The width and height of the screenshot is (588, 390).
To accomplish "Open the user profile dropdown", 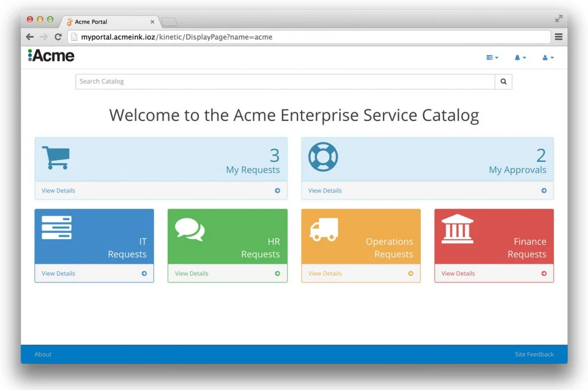I will (548, 58).
